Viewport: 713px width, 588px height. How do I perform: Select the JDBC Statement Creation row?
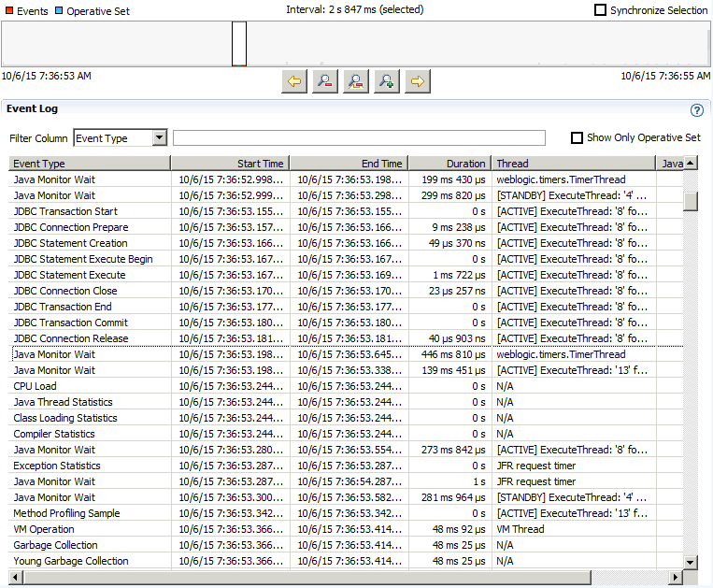346,243
